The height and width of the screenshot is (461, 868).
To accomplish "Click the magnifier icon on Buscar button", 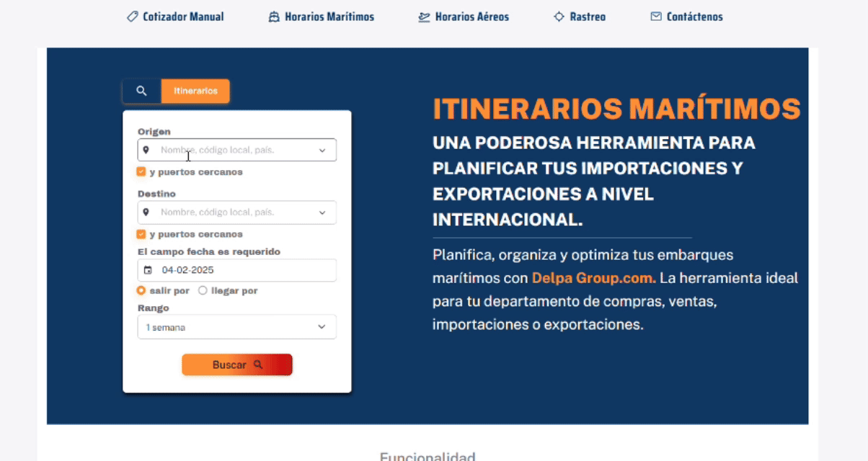I will pos(258,364).
